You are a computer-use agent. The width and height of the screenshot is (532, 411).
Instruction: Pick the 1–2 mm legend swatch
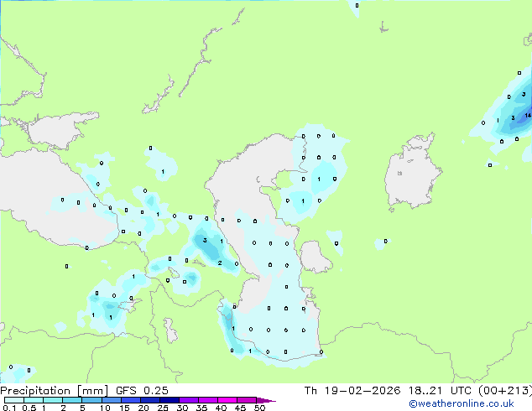53,400
